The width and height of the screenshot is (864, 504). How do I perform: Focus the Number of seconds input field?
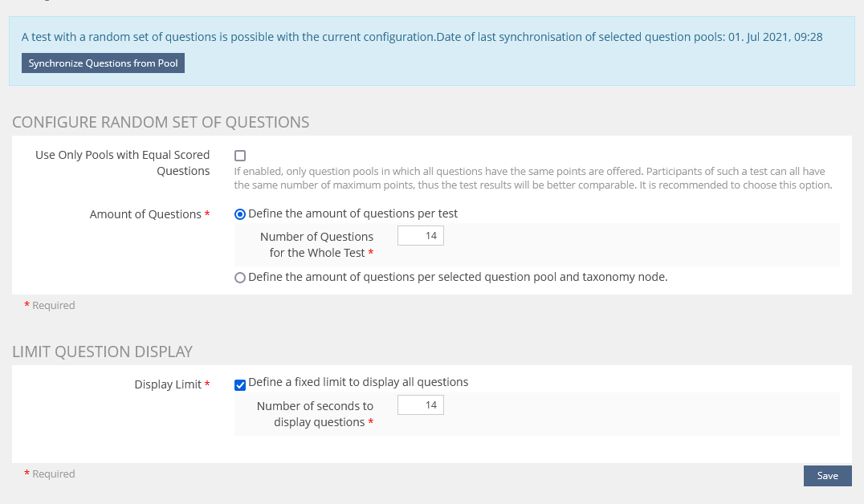click(x=421, y=404)
